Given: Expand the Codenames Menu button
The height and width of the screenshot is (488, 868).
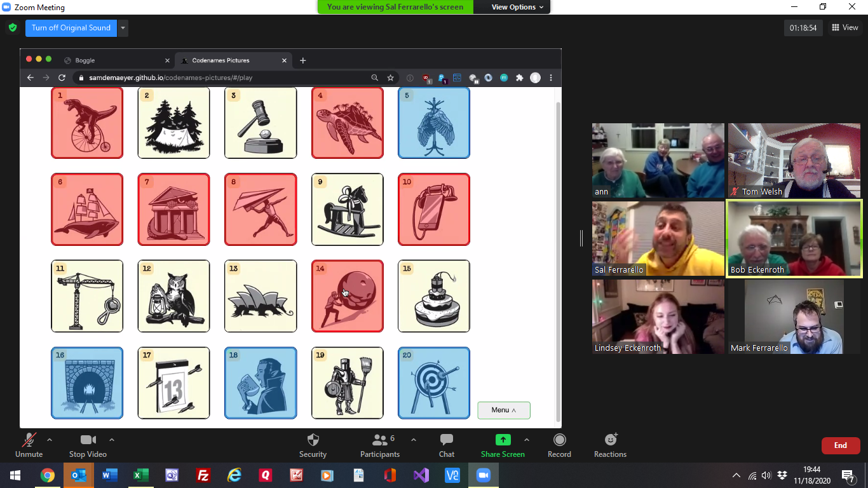Looking at the screenshot, I should pos(504,410).
